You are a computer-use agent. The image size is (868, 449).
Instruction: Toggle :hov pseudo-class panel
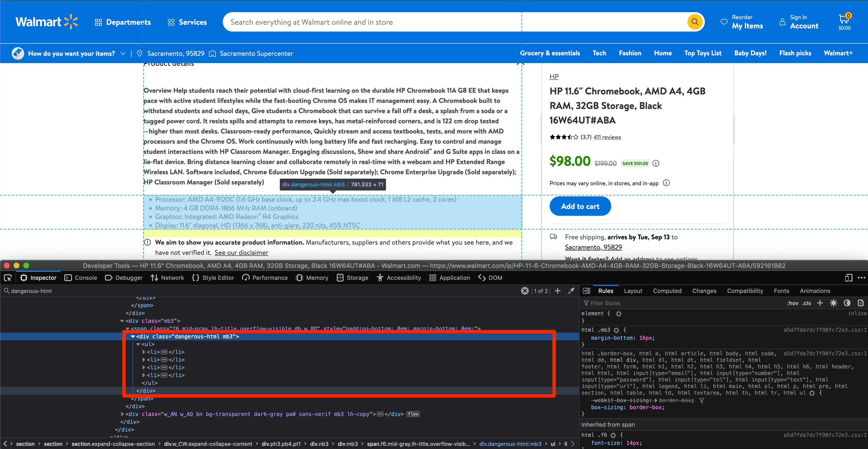point(793,303)
